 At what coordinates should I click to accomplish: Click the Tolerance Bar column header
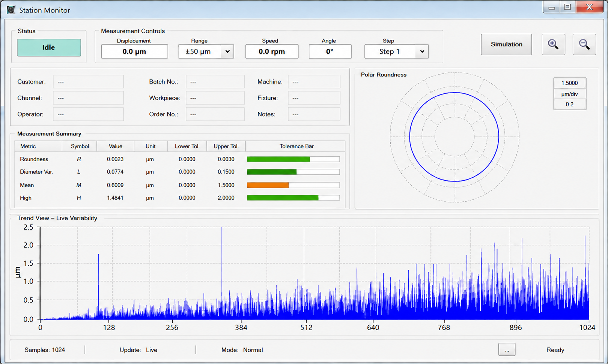pyautogui.click(x=296, y=146)
